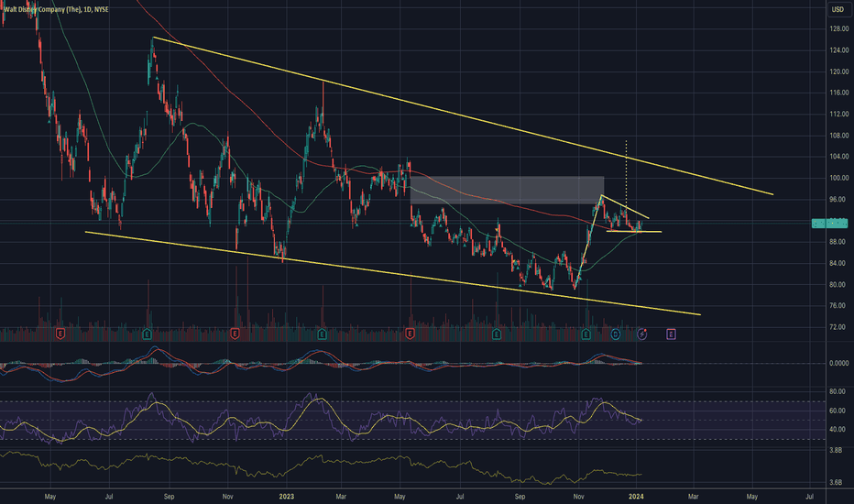Viewport: 854px width, 504px height.
Task: Open the November 2023 green earnings marker
Action: click(x=586, y=334)
